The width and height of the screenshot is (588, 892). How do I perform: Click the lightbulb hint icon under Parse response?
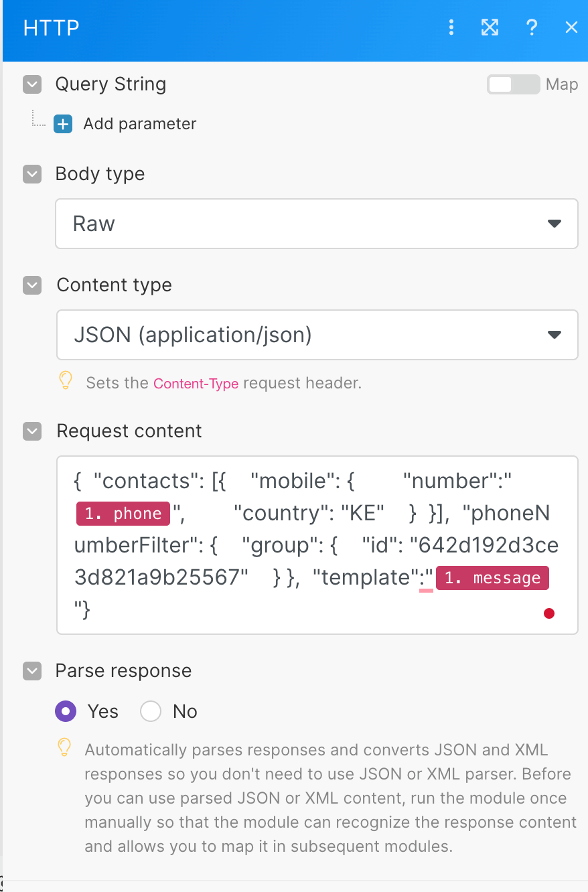(64, 747)
